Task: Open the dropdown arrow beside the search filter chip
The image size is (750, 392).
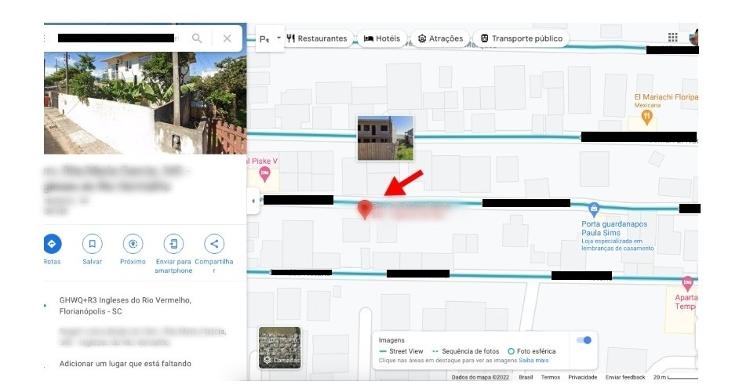Action: coord(278,38)
